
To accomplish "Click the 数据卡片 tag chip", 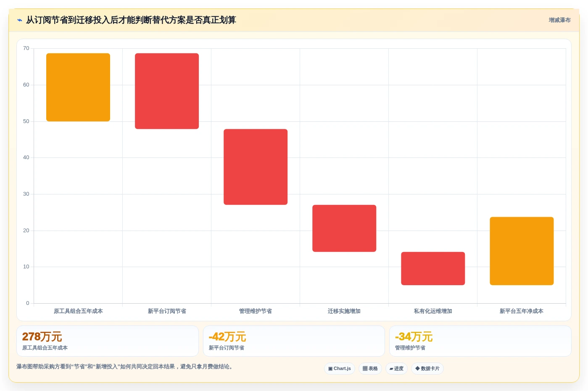I will pyautogui.click(x=427, y=369).
